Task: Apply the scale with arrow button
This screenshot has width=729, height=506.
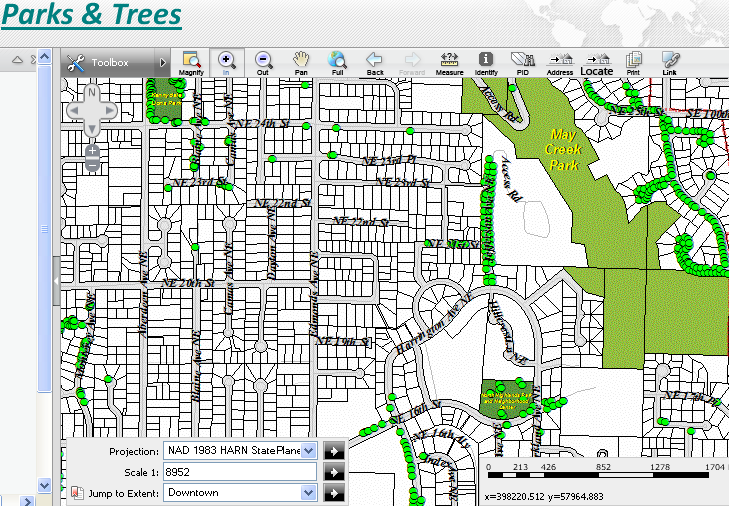Action: coord(335,472)
